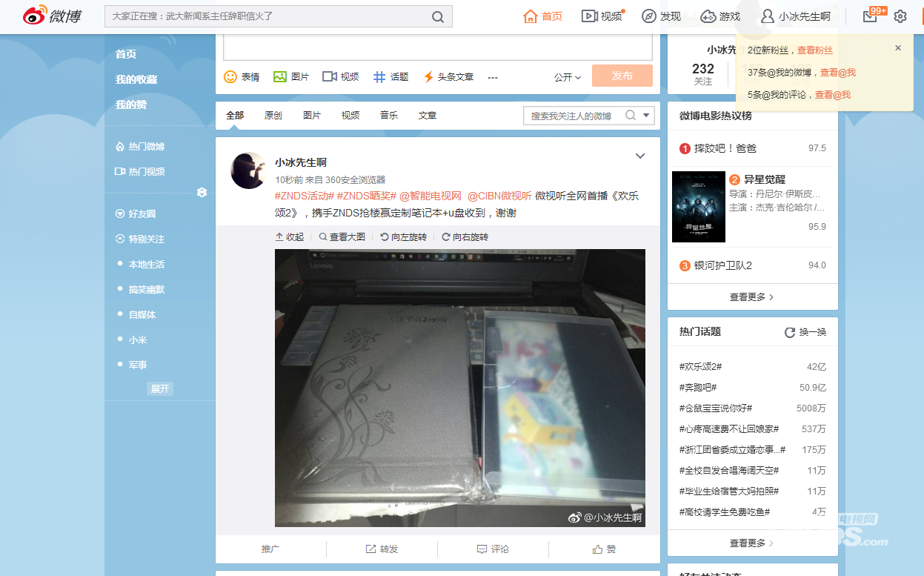Open the 异星觉醒 movie poster

coord(699,207)
